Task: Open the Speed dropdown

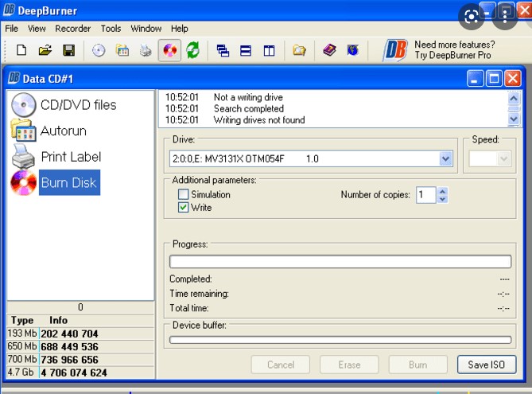Action: (503, 158)
